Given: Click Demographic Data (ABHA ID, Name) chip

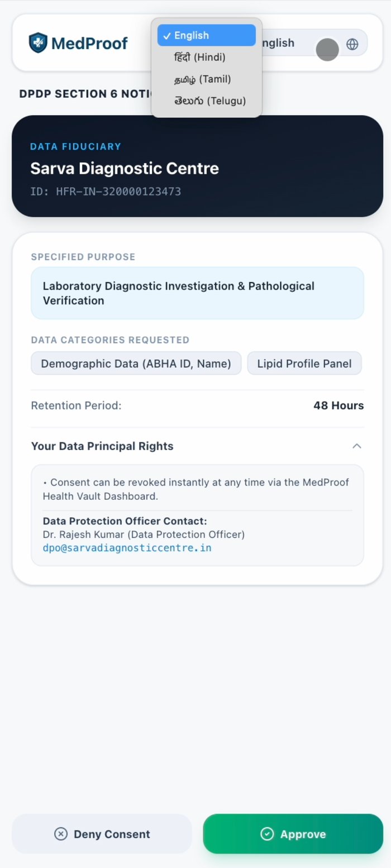Looking at the screenshot, I should [136, 363].
